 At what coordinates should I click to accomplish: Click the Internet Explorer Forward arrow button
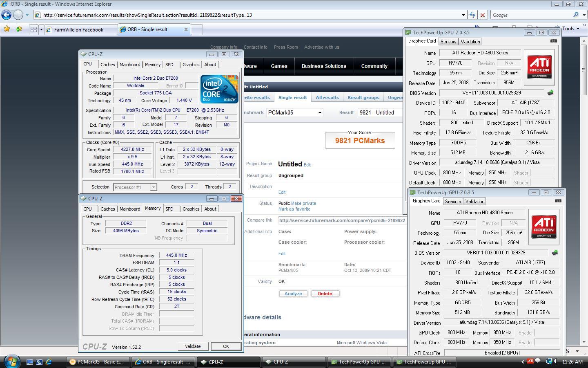18,15
